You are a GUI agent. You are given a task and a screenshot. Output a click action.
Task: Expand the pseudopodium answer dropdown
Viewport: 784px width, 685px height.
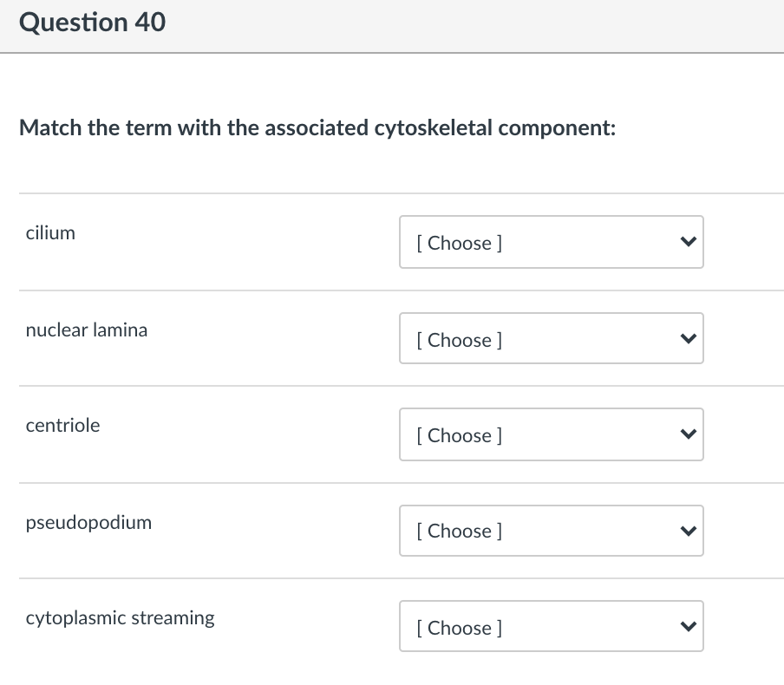pos(551,531)
